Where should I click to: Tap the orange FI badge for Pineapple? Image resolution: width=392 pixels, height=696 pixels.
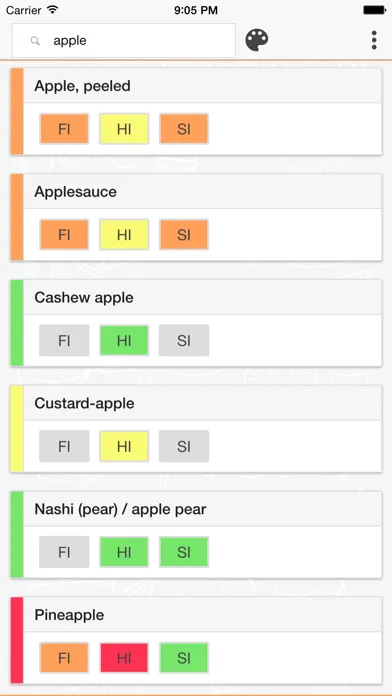pos(64,658)
